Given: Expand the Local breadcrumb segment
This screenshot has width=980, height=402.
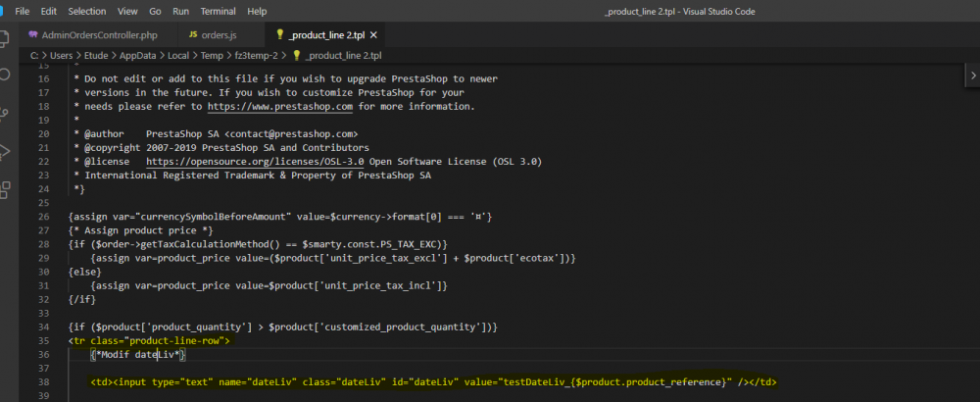Looking at the screenshot, I should pos(178,56).
